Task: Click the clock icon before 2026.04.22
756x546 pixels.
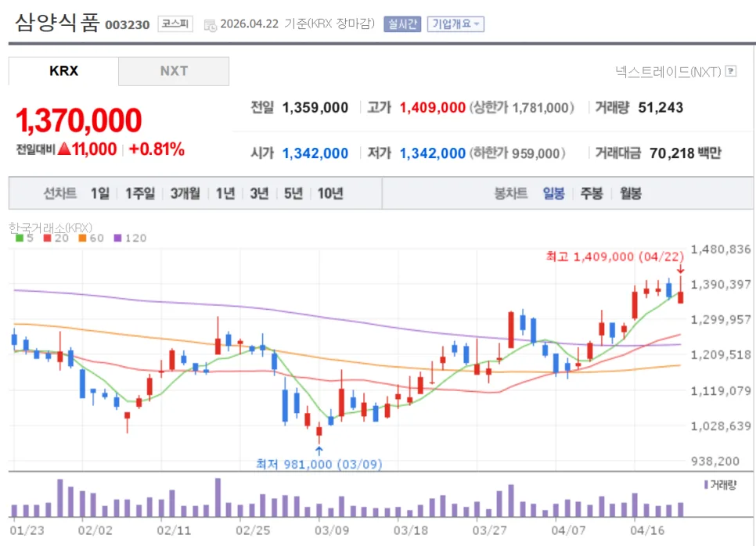Action: 211,25
